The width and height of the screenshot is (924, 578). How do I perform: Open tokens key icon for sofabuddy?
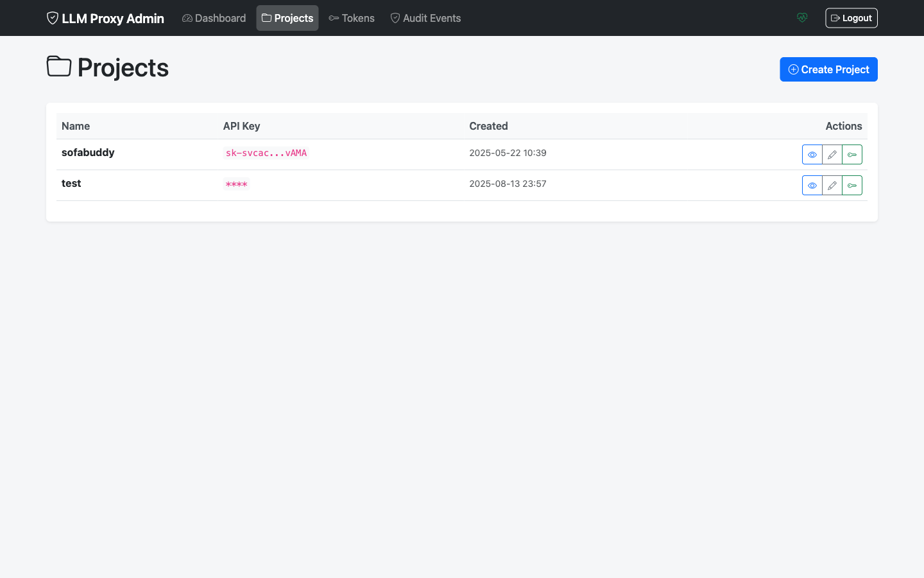click(852, 155)
